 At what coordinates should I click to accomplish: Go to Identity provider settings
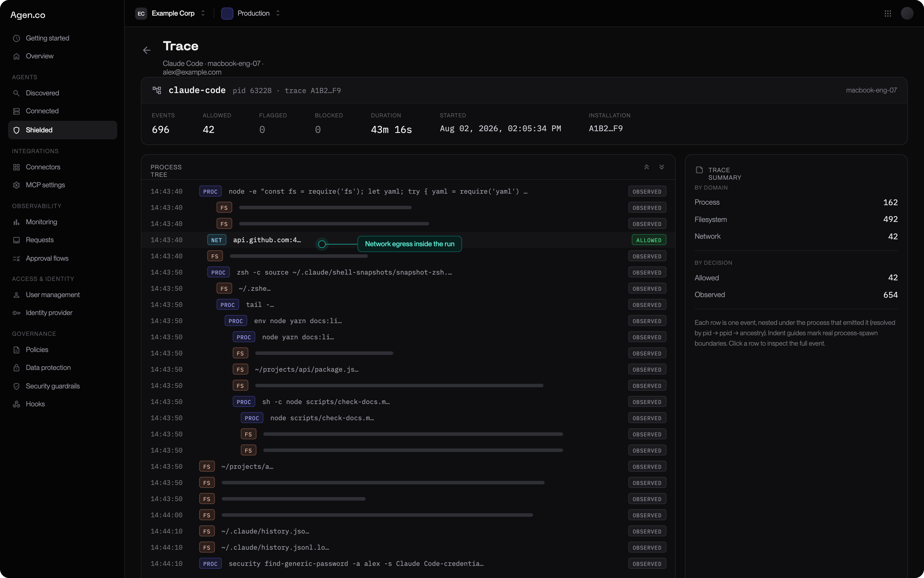pos(49,313)
